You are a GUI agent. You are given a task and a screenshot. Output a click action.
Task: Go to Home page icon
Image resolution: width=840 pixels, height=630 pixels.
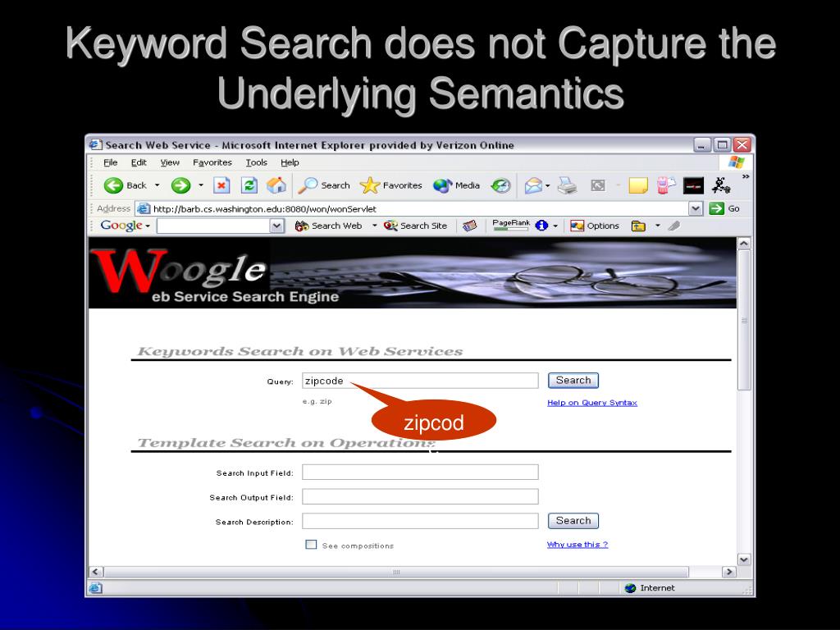276,185
